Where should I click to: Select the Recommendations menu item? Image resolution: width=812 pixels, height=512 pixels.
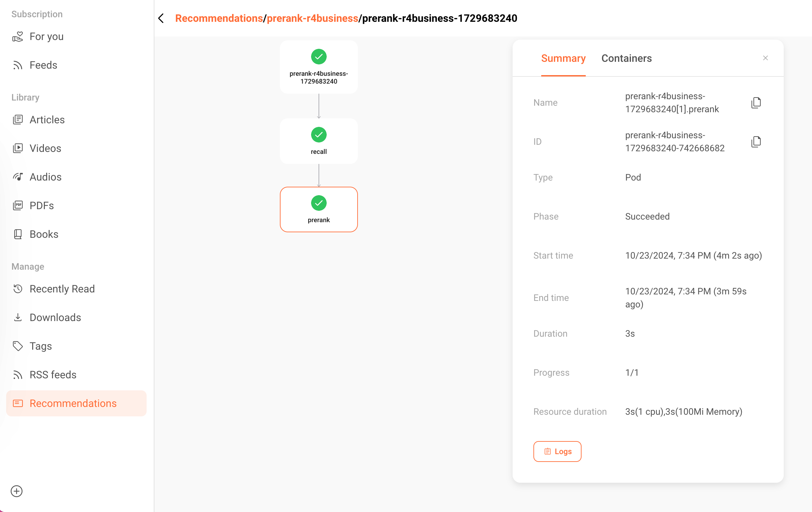tap(76, 403)
